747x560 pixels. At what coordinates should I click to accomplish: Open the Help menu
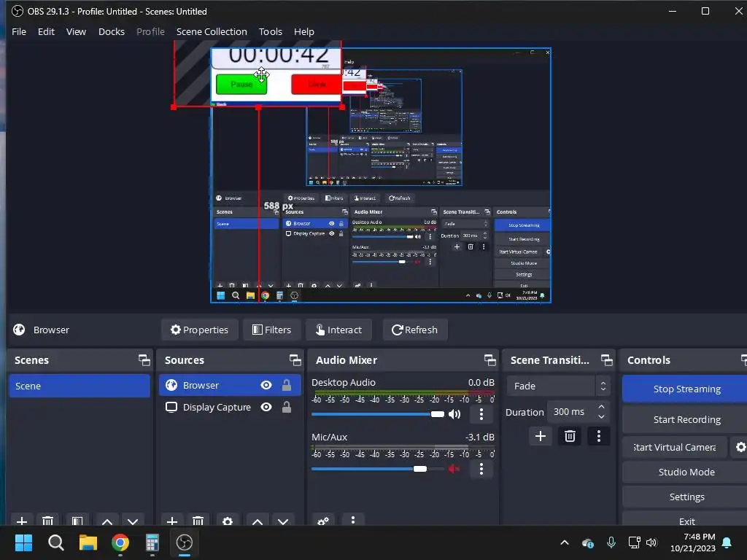click(x=304, y=31)
